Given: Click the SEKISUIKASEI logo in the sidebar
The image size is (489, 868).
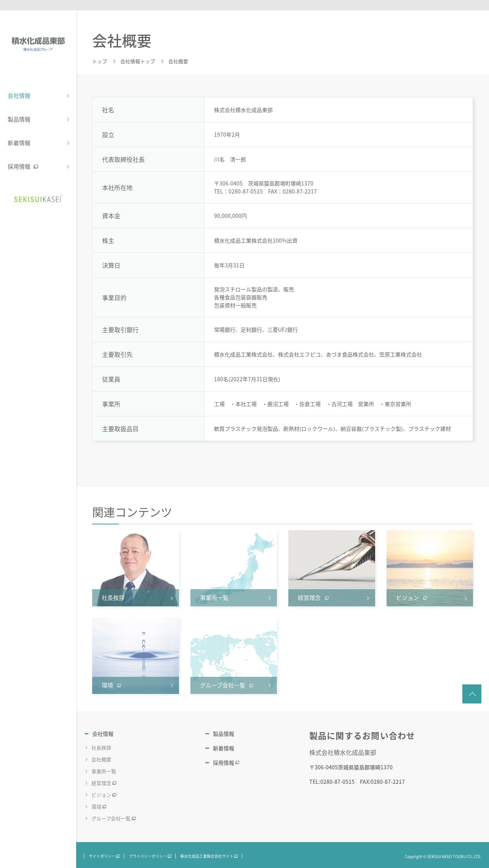Looking at the screenshot, I should tap(38, 199).
